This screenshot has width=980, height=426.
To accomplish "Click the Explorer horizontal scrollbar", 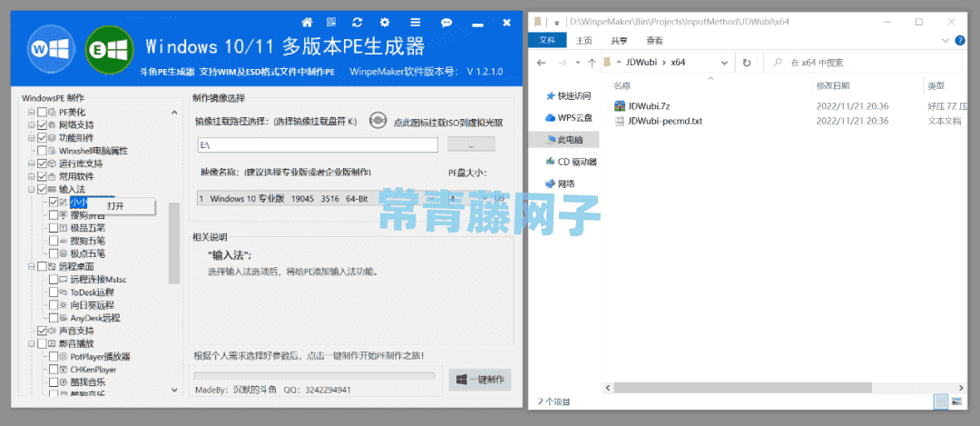I will 742,388.
